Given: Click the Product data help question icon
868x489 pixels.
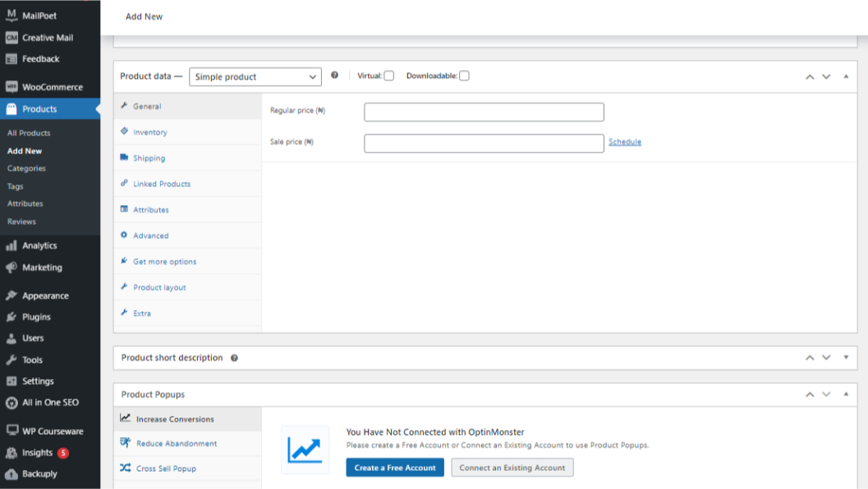Looking at the screenshot, I should (x=334, y=75).
